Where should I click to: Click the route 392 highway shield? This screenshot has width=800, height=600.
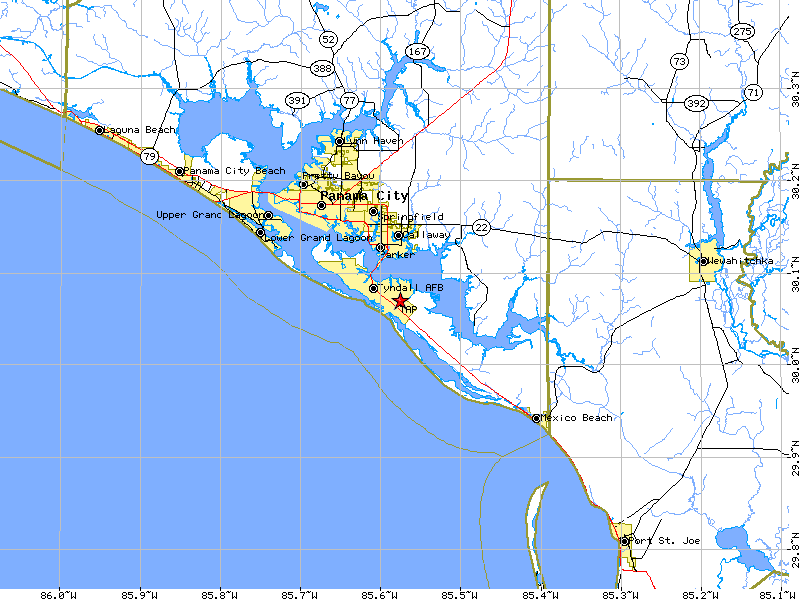coord(696,103)
